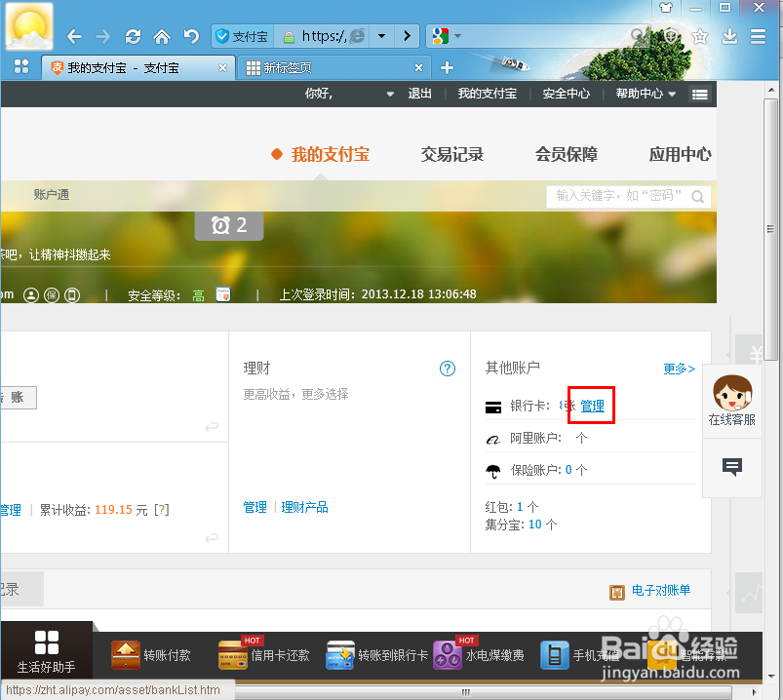Image resolution: width=783 pixels, height=700 pixels.
Task: Open the 电子对账单 link
Action: click(661, 590)
